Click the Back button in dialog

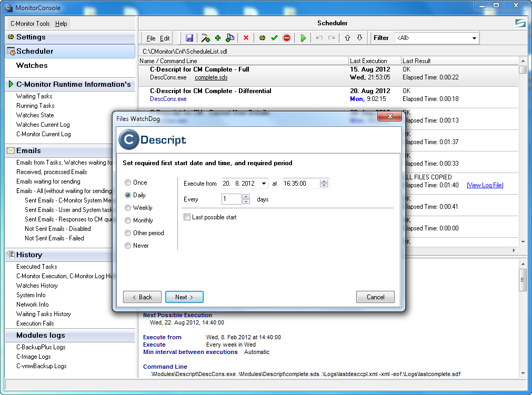pyautogui.click(x=142, y=297)
